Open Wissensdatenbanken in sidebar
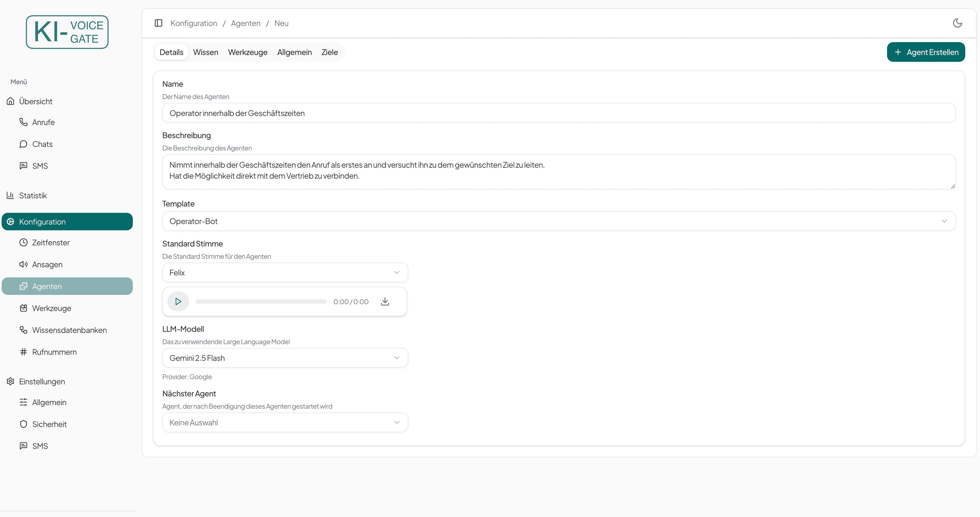Viewport: 980px width, 517px height. click(x=69, y=330)
